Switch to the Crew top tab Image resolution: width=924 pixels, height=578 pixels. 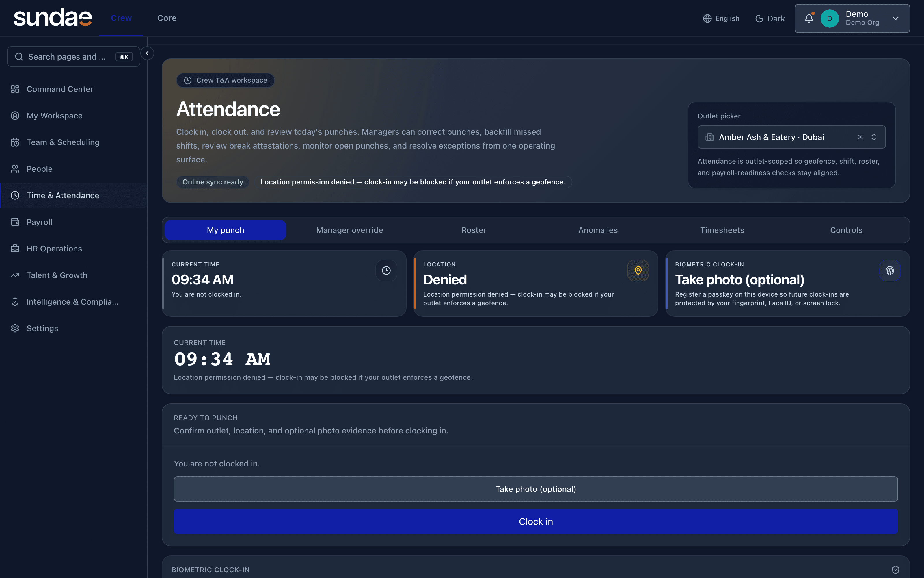pyautogui.click(x=121, y=18)
